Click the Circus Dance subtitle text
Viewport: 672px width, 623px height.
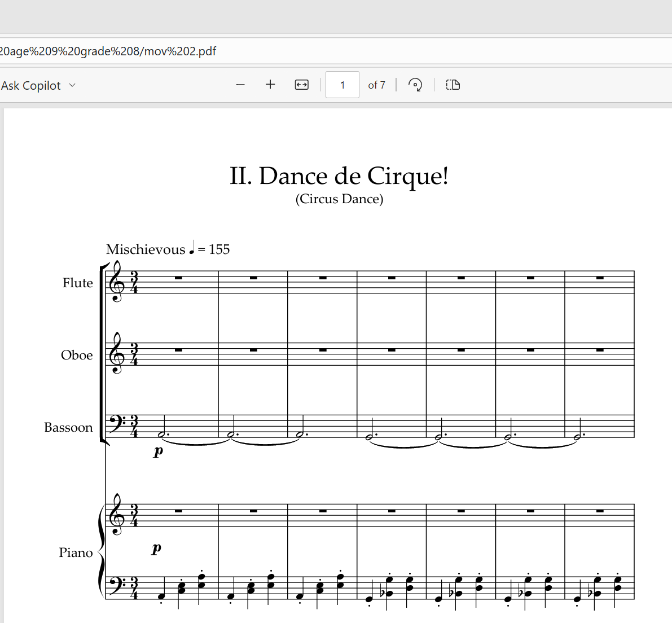(x=339, y=199)
